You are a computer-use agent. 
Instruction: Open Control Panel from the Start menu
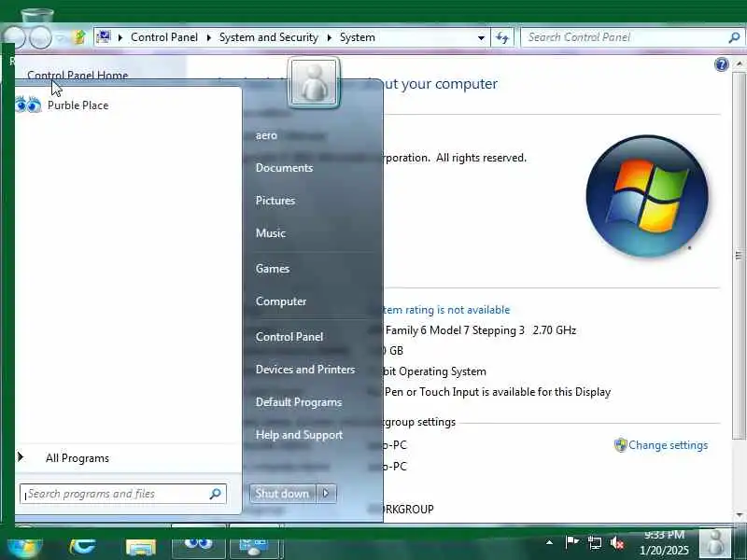(x=289, y=337)
